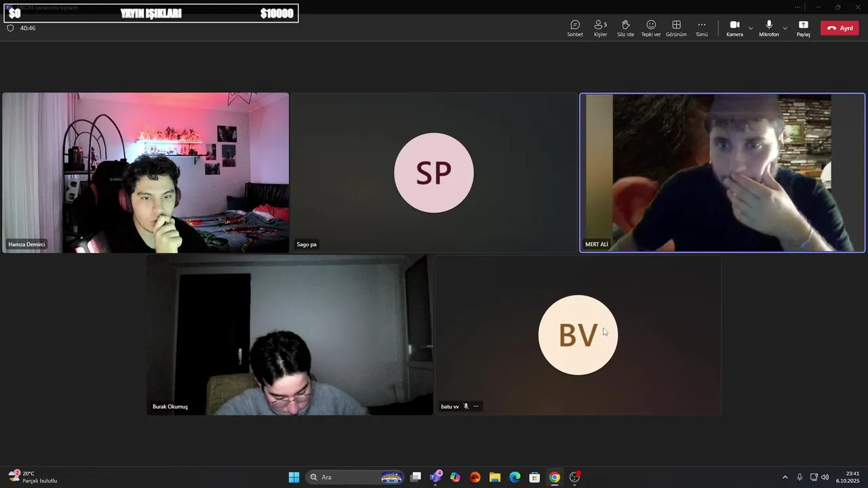
Task: Open volume control in the system tray
Action: click(x=825, y=477)
